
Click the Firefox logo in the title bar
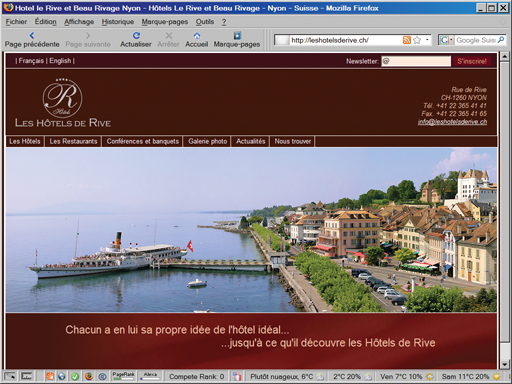9,7
